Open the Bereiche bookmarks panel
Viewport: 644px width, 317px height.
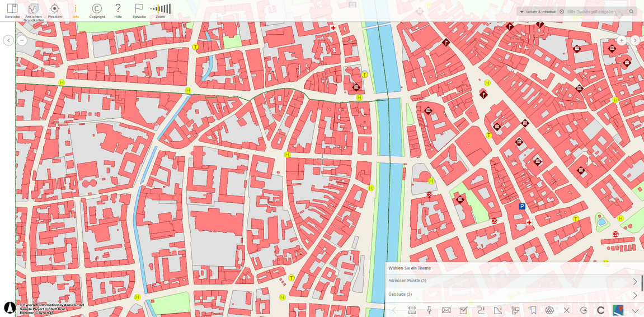(12, 11)
